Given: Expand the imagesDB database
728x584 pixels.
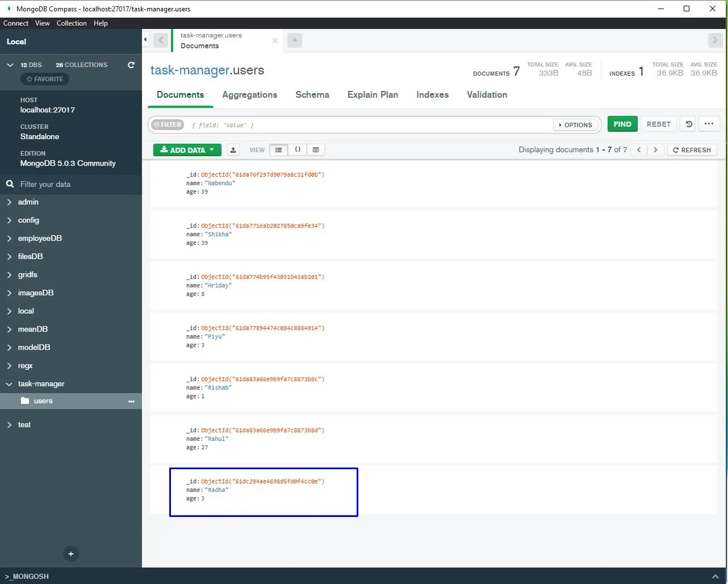Looking at the screenshot, I should 9,293.
